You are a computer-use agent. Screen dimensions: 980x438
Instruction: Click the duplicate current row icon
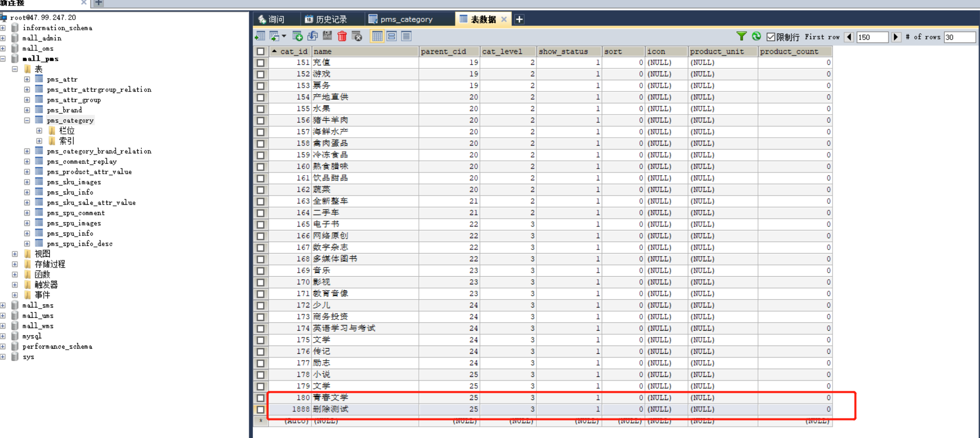pyautogui.click(x=312, y=36)
